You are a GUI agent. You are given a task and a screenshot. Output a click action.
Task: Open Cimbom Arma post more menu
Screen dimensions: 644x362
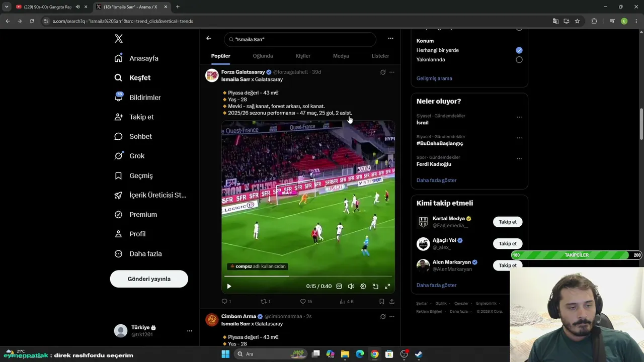pyautogui.click(x=392, y=317)
